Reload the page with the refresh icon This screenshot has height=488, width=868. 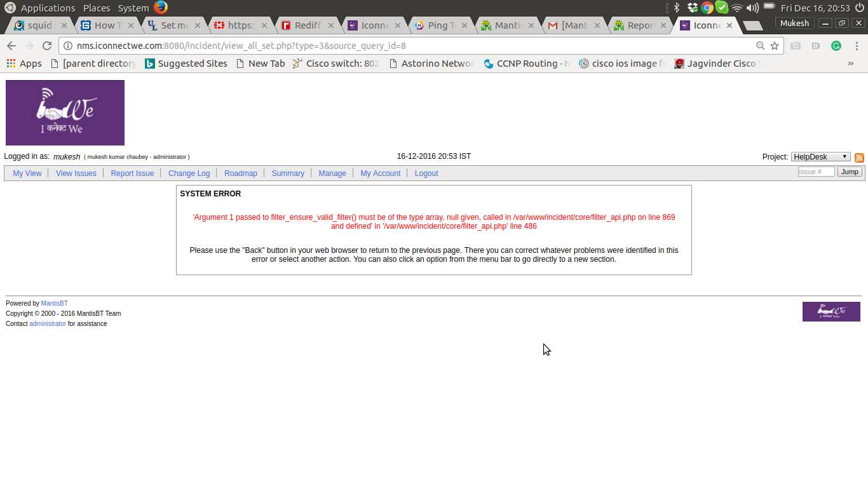(x=47, y=46)
